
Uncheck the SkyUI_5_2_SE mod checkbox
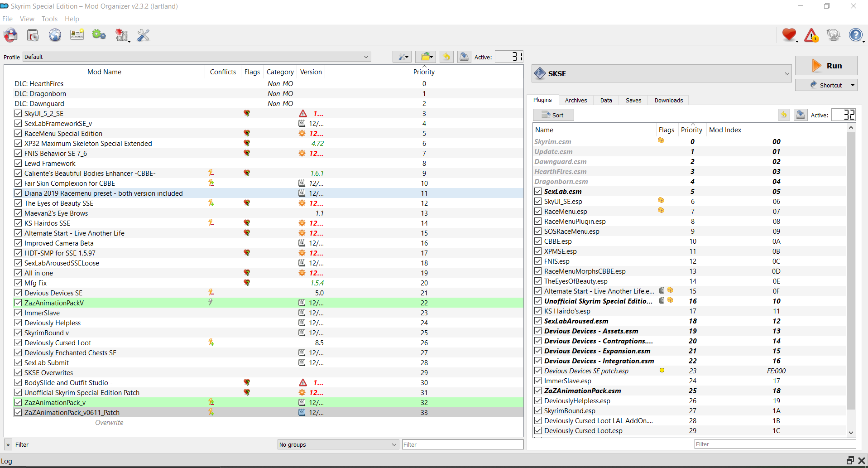18,114
